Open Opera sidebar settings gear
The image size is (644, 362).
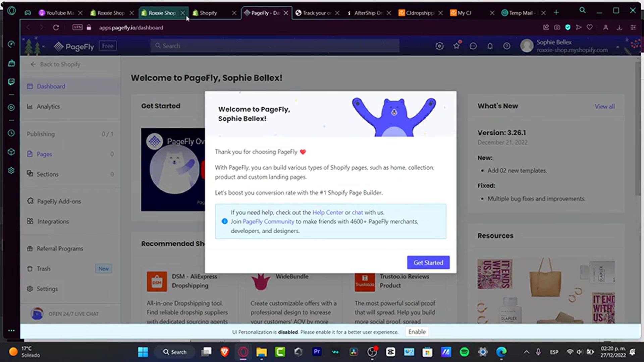coord(11,171)
